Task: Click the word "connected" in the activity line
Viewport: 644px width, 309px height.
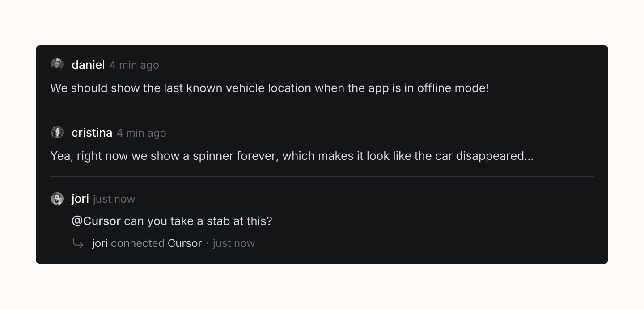Action: click(x=138, y=243)
